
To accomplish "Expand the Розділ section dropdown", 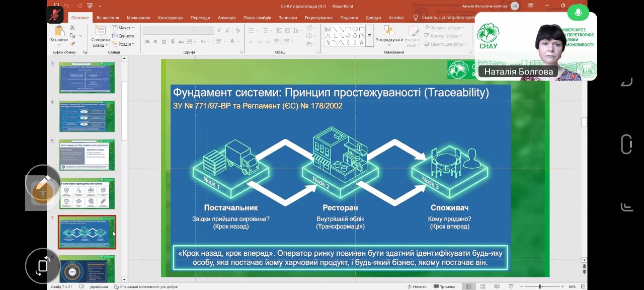I will point(124,44).
